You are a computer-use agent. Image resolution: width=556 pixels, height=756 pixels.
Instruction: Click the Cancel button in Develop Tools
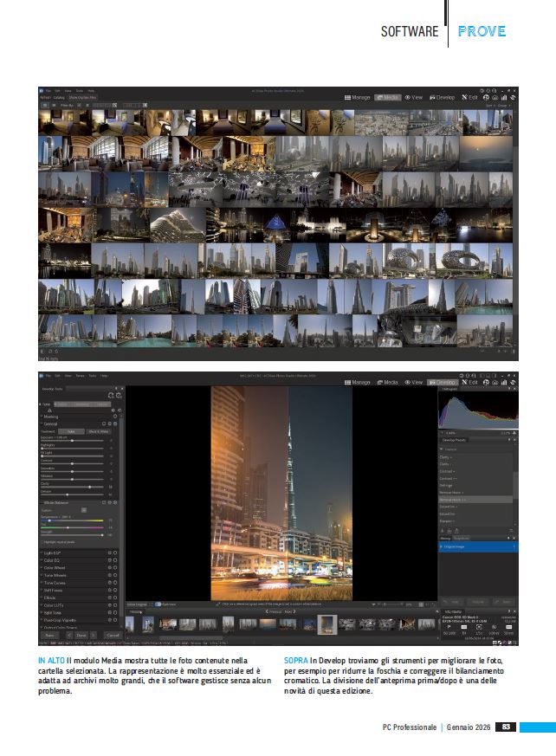pyautogui.click(x=113, y=636)
